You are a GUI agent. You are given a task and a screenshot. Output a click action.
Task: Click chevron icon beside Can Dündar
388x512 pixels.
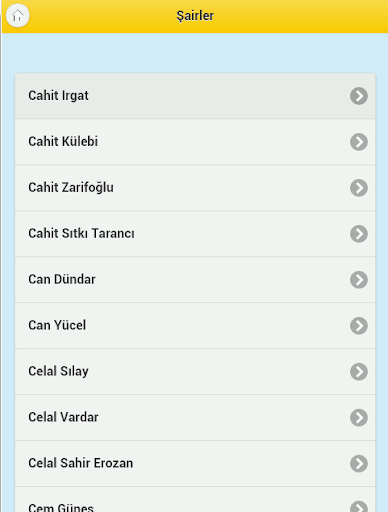point(359,280)
